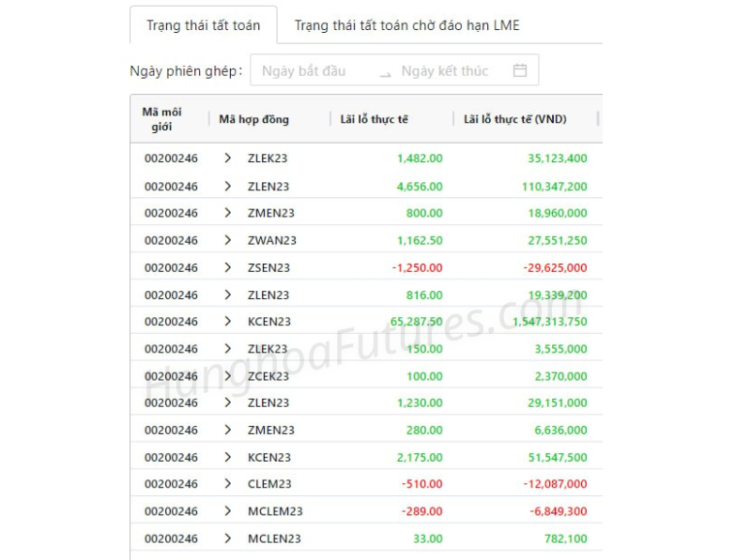
Task: Switch to Trạng thái tất toán tab
Action: pos(203,25)
